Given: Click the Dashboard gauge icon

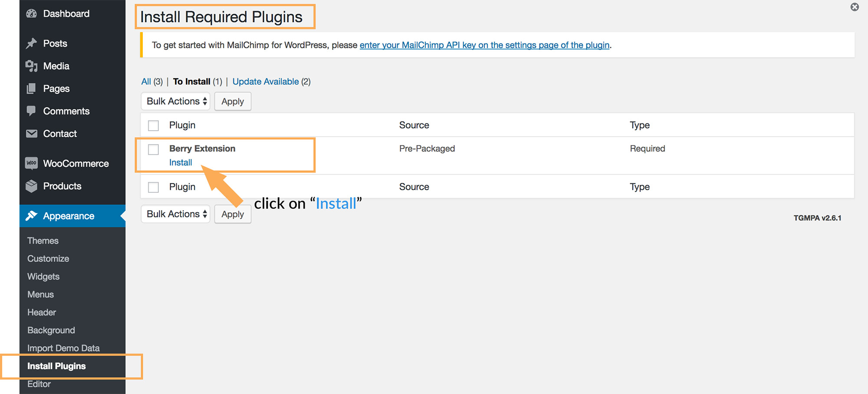Looking at the screenshot, I should [31, 14].
